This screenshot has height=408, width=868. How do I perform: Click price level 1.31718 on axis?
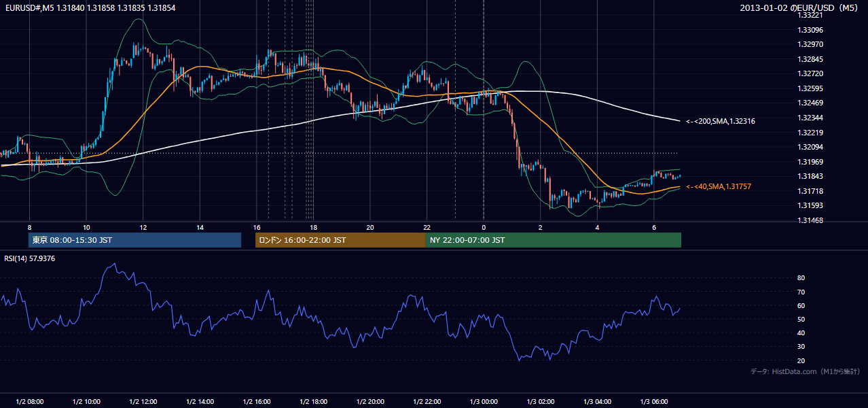pos(810,191)
